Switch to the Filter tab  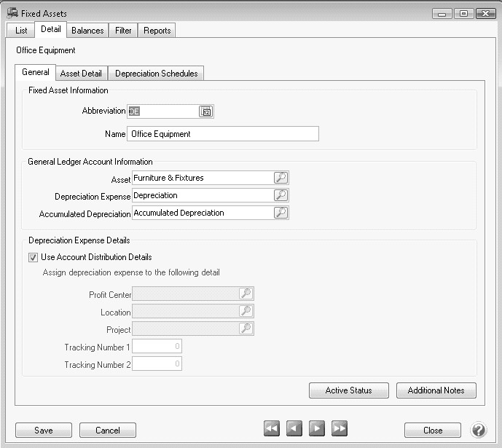click(123, 31)
